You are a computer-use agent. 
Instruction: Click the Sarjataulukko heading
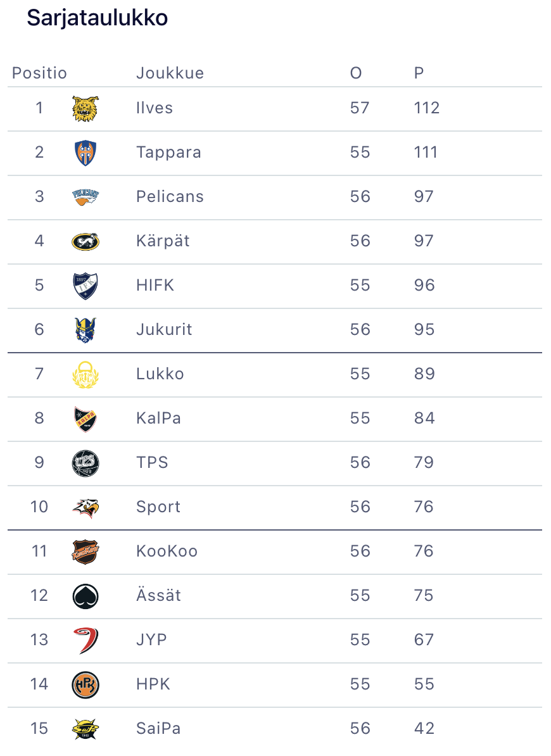[x=97, y=19]
